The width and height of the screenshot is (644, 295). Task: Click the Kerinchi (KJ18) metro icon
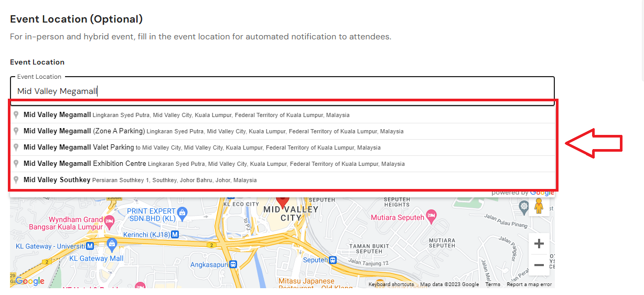click(175, 234)
